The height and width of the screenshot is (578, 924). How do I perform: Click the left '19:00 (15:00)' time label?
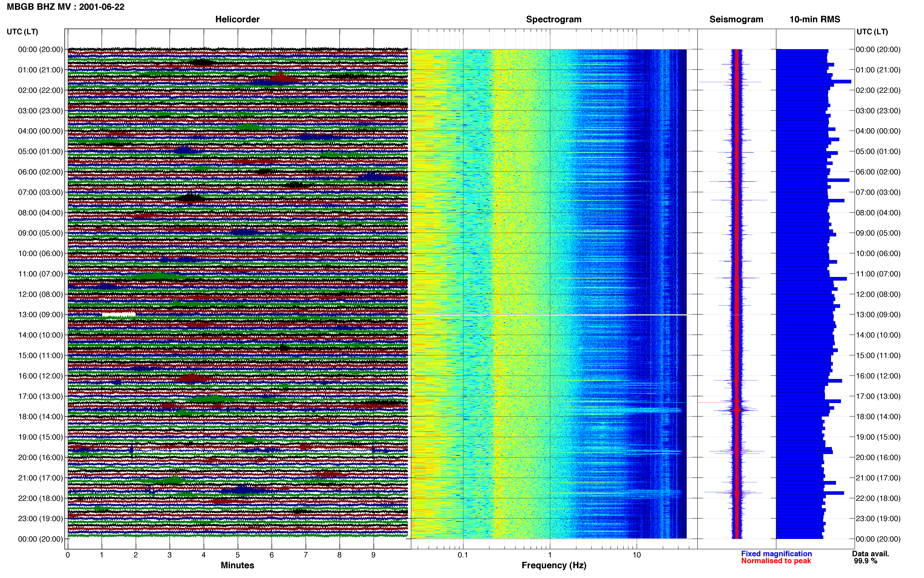(41, 437)
